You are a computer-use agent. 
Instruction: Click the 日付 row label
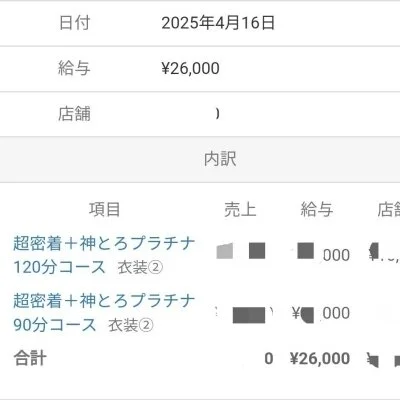[74, 23]
